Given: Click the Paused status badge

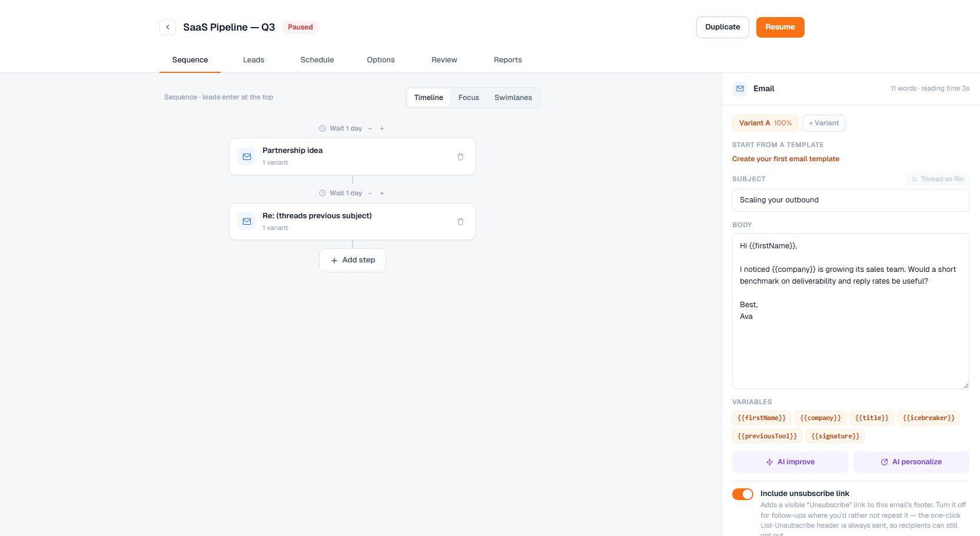Looking at the screenshot, I should click(300, 27).
